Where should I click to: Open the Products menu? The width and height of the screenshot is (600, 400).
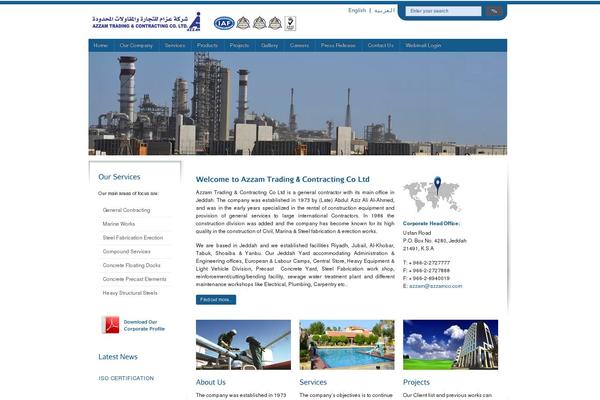click(207, 45)
